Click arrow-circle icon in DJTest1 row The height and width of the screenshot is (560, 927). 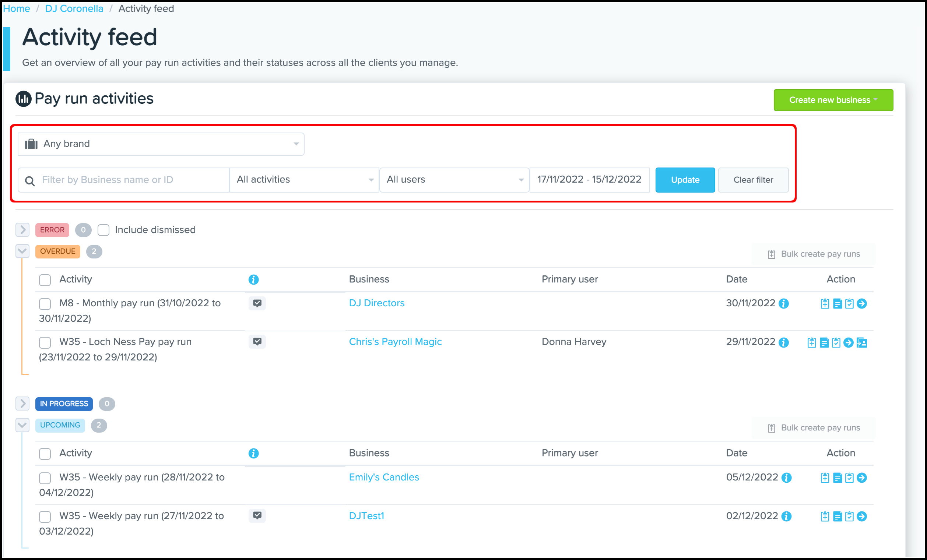pyautogui.click(x=861, y=517)
